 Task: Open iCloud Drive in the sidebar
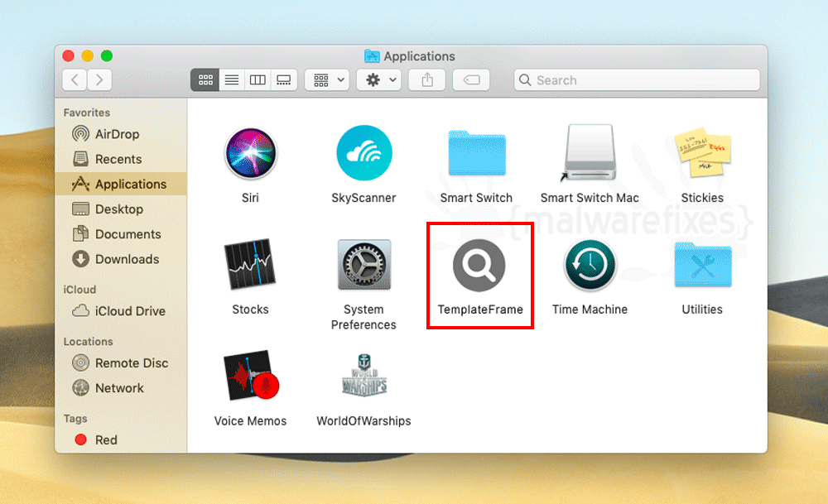121,311
